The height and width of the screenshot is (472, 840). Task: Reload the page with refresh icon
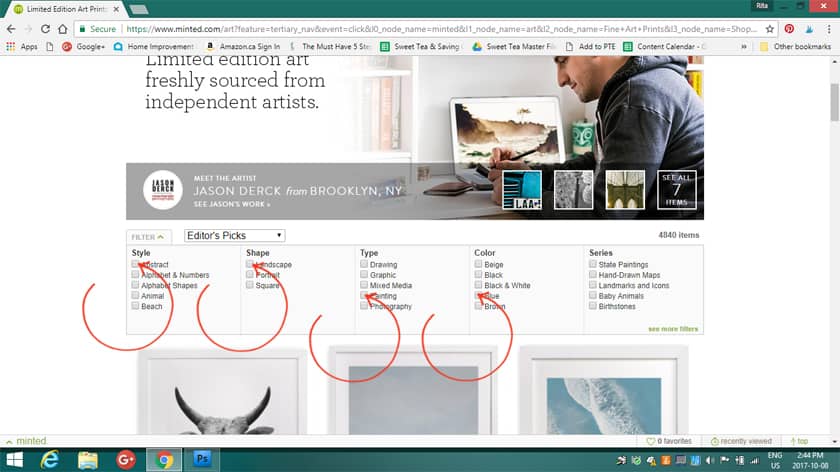(x=46, y=29)
